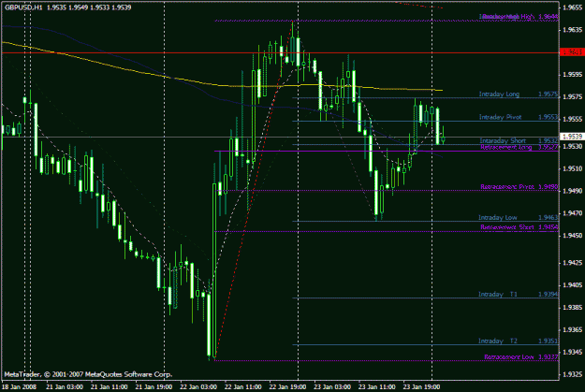Click '21 Jan 03:00' on the time axis
Viewport: 585px width, 392px height.
click(65, 386)
